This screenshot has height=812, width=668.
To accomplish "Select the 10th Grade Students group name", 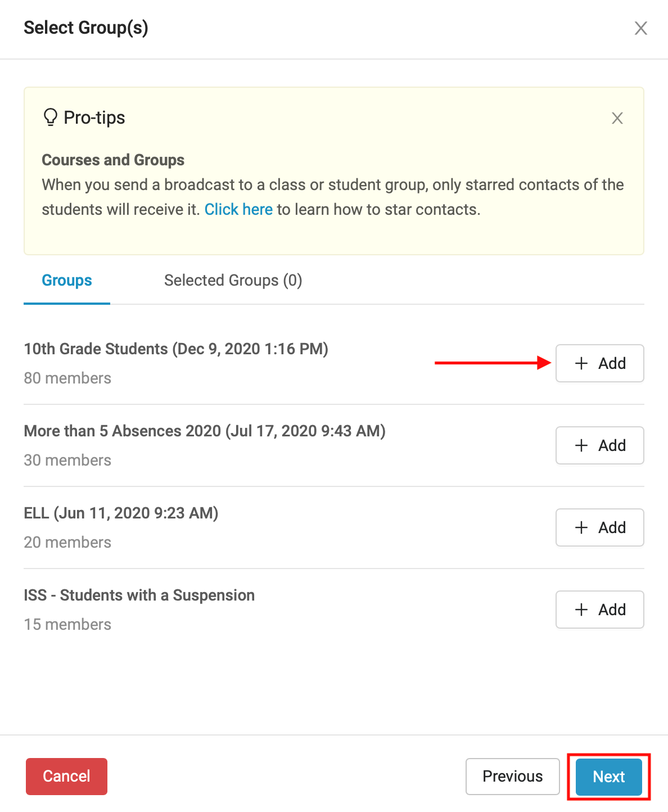I will tap(176, 349).
